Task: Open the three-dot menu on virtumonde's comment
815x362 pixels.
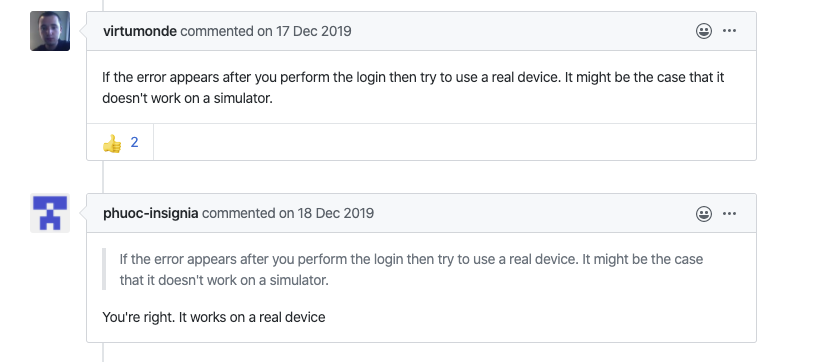Action: pyautogui.click(x=729, y=31)
